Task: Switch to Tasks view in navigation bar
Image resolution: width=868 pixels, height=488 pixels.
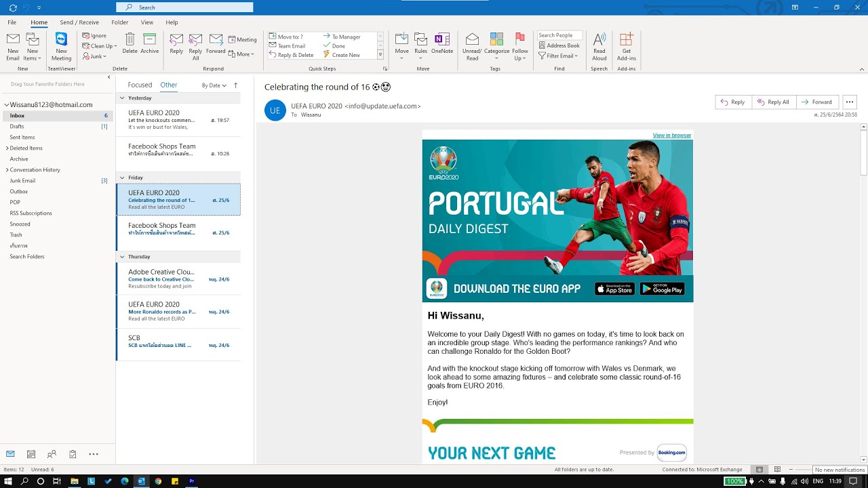Action: pos(73,454)
